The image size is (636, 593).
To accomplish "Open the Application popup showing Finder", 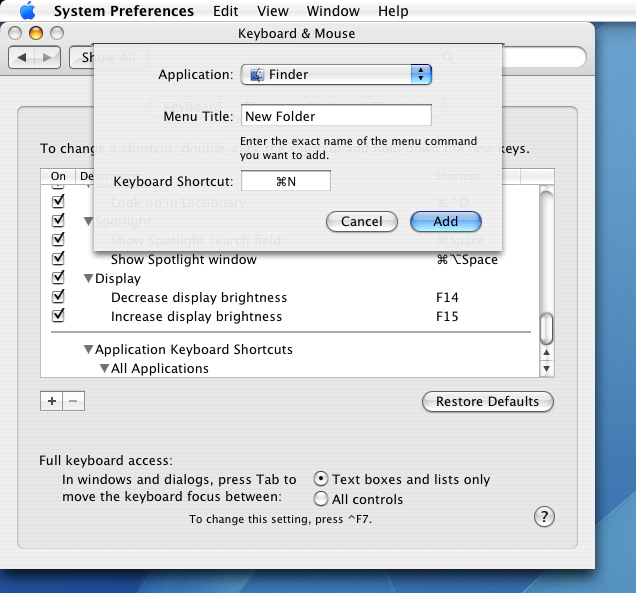I will click(x=336, y=75).
